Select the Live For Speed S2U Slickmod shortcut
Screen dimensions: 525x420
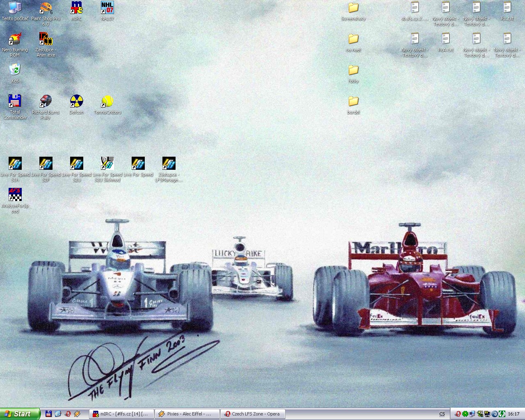click(x=107, y=169)
